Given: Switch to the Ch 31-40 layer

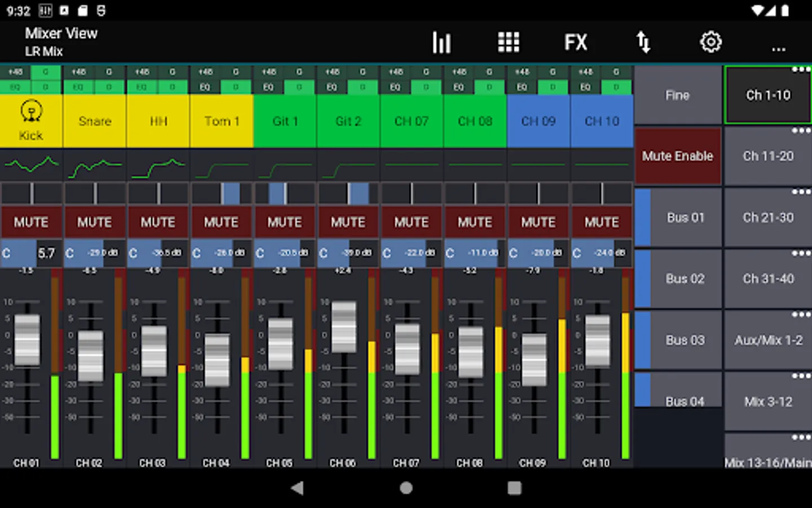Looking at the screenshot, I should coord(768,279).
